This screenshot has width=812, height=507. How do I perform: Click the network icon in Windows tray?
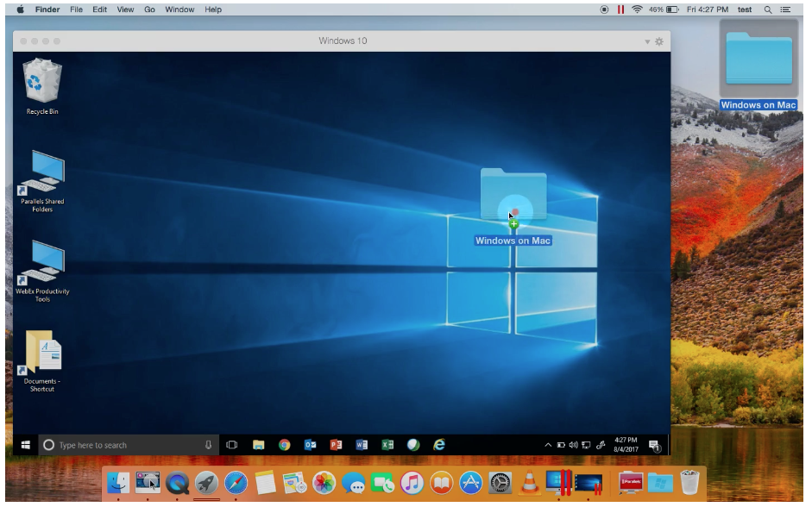(x=586, y=445)
